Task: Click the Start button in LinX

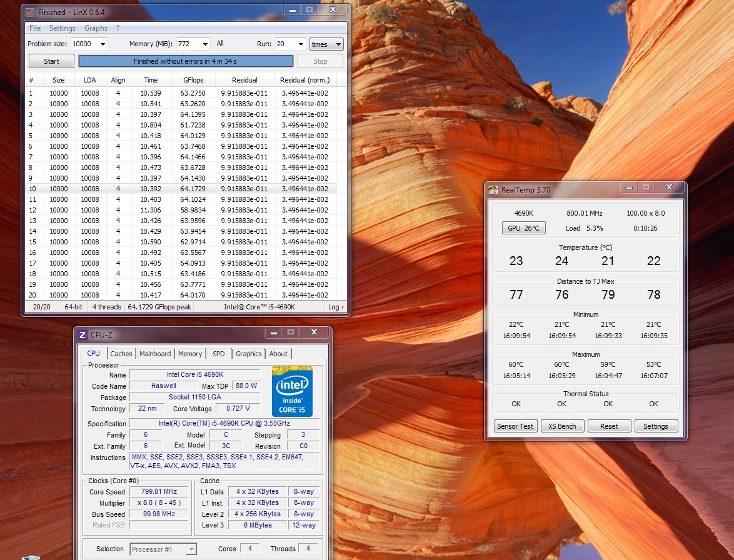Action: click(51, 61)
